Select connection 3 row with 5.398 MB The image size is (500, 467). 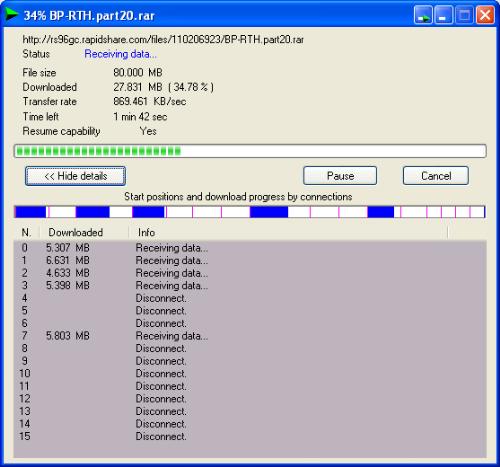(x=250, y=285)
